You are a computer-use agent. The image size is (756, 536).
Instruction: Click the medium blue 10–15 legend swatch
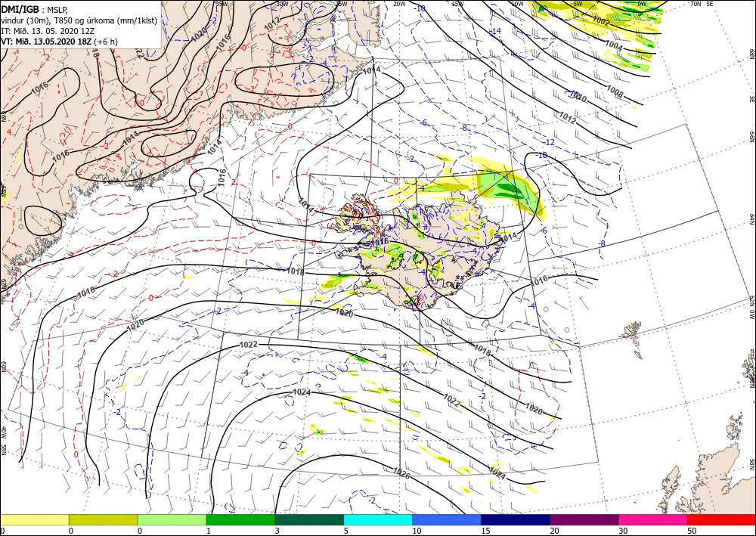coord(447,519)
